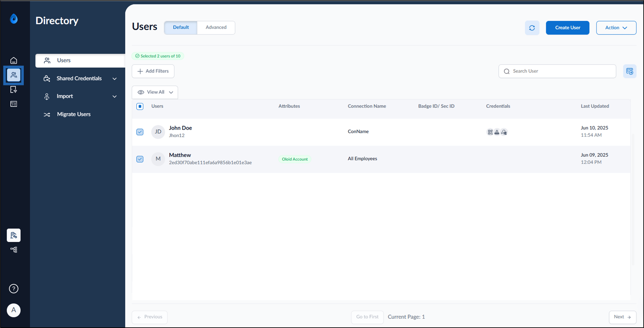Uncheck the Matthew row checkbox
The image size is (644, 328).
click(x=140, y=159)
